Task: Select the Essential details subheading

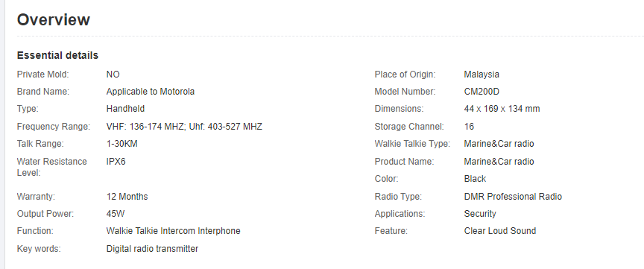Action: point(57,55)
